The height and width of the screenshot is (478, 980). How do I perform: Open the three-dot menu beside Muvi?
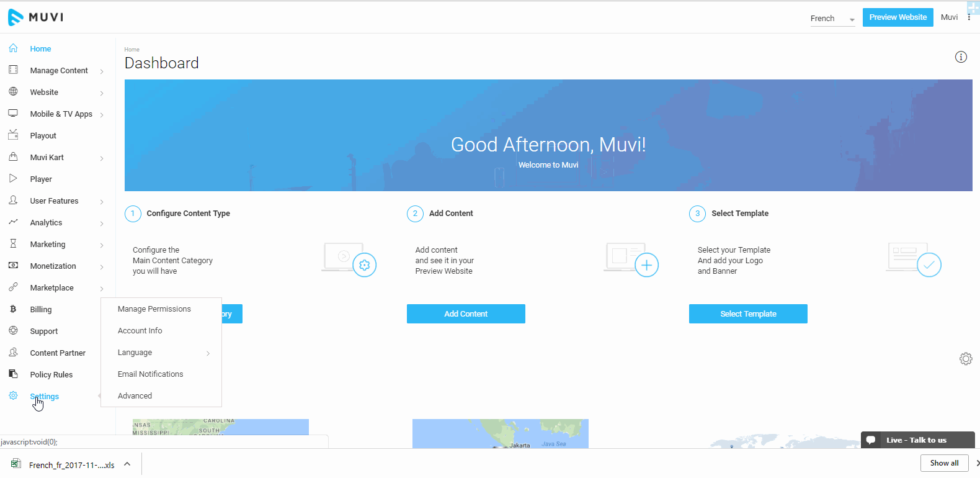(969, 17)
